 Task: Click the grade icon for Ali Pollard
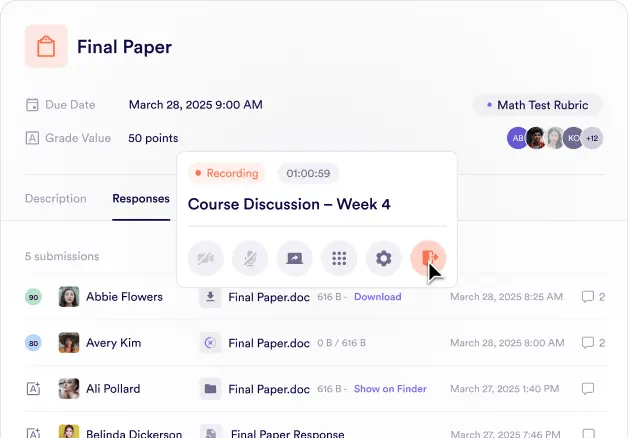click(33, 389)
